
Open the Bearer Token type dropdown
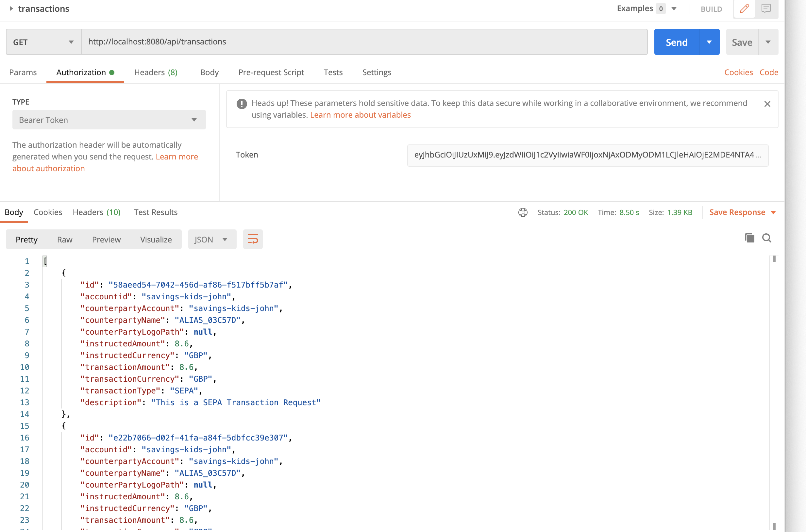pyautogui.click(x=109, y=119)
